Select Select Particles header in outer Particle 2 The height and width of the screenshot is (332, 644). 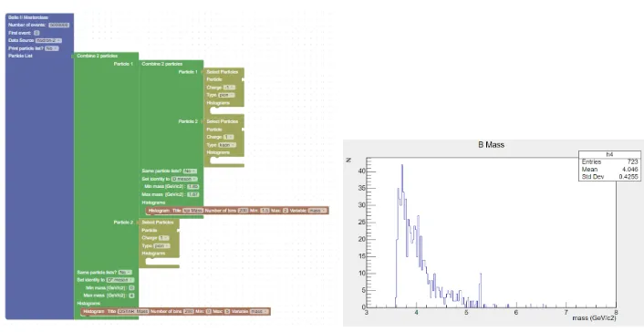[x=157, y=223]
